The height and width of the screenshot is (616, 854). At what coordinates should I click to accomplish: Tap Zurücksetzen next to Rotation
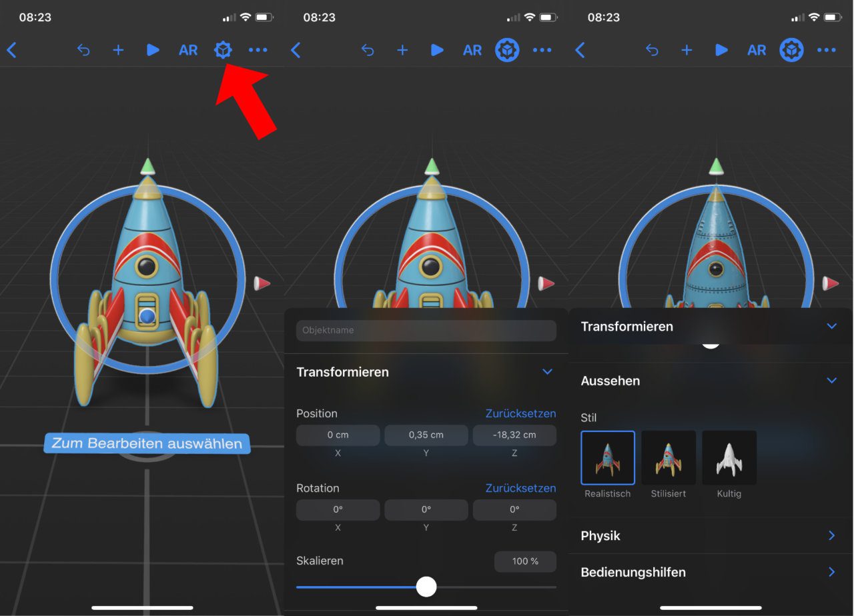(x=520, y=488)
